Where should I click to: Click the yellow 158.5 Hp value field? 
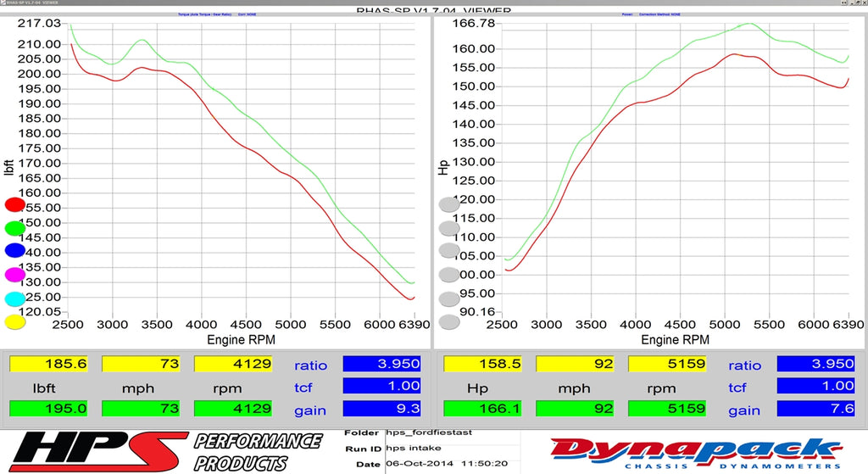point(482,364)
